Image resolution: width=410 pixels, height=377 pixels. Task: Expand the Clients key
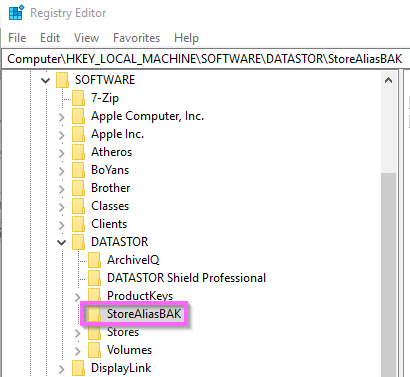point(62,225)
